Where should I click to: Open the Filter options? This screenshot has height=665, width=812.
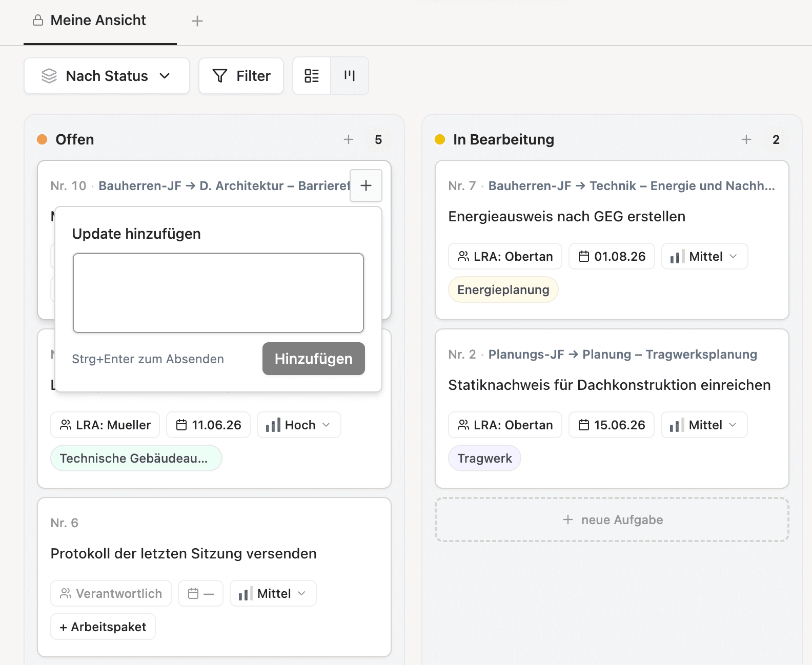point(241,76)
